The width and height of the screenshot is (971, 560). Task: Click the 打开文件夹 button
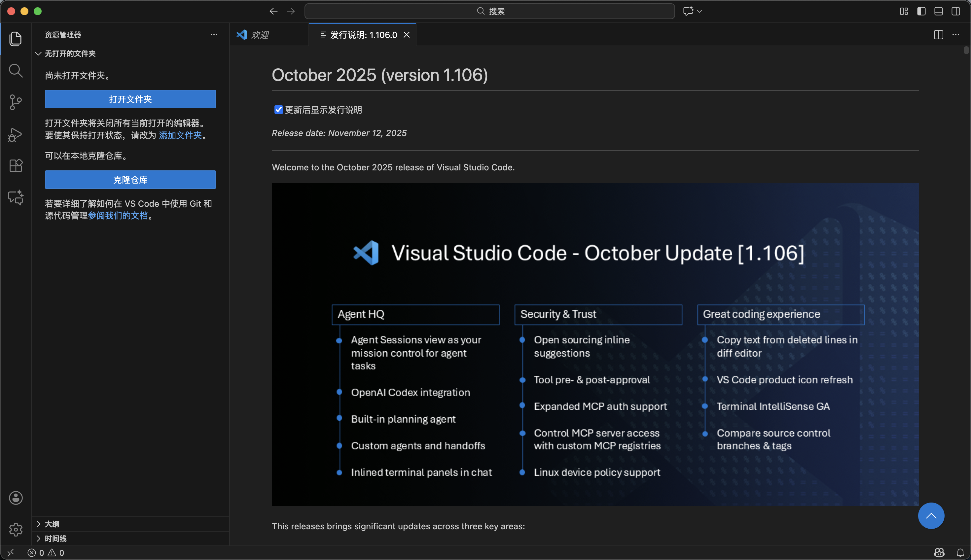[130, 99]
